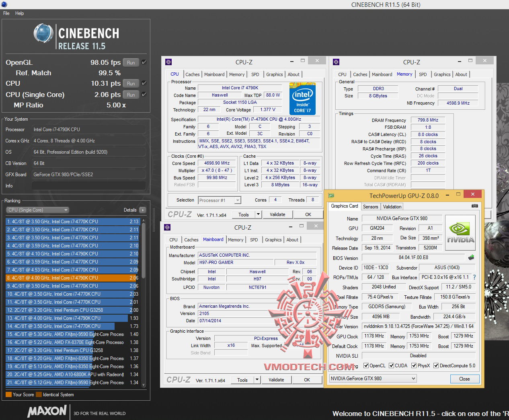Click the H97-PRO GAMER model field
This screenshot has height=420, width=509.
(236, 262)
